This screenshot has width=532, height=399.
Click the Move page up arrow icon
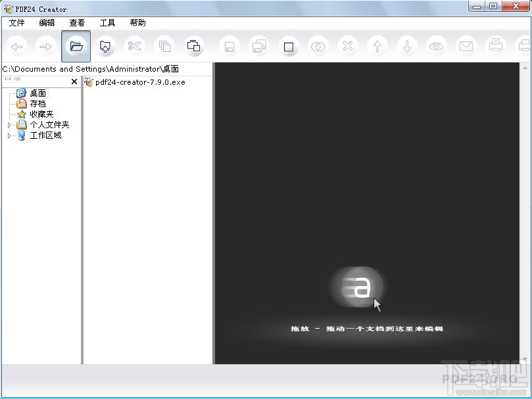pyautogui.click(x=377, y=46)
